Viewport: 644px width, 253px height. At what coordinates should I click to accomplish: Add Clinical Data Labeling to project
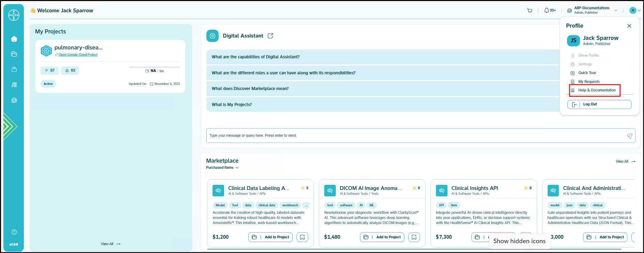click(x=270, y=237)
